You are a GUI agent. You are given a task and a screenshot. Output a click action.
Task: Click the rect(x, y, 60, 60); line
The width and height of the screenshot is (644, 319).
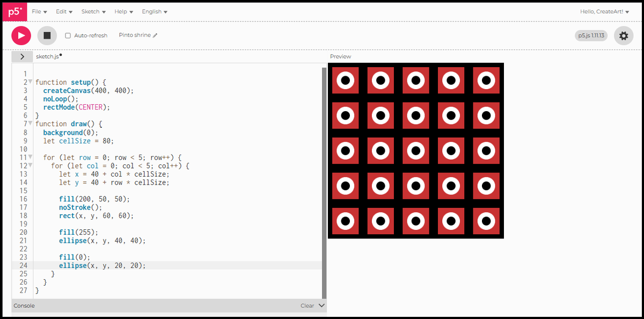97,216
